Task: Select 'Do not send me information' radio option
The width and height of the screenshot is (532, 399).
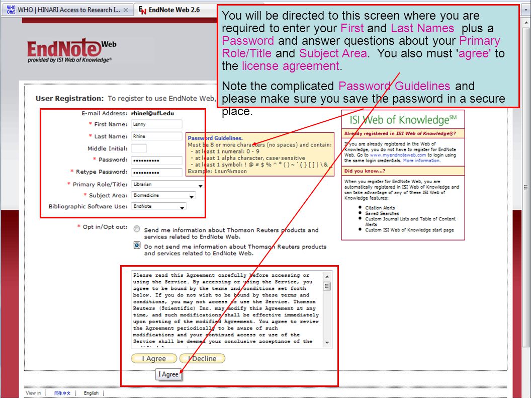Action: point(137,245)
